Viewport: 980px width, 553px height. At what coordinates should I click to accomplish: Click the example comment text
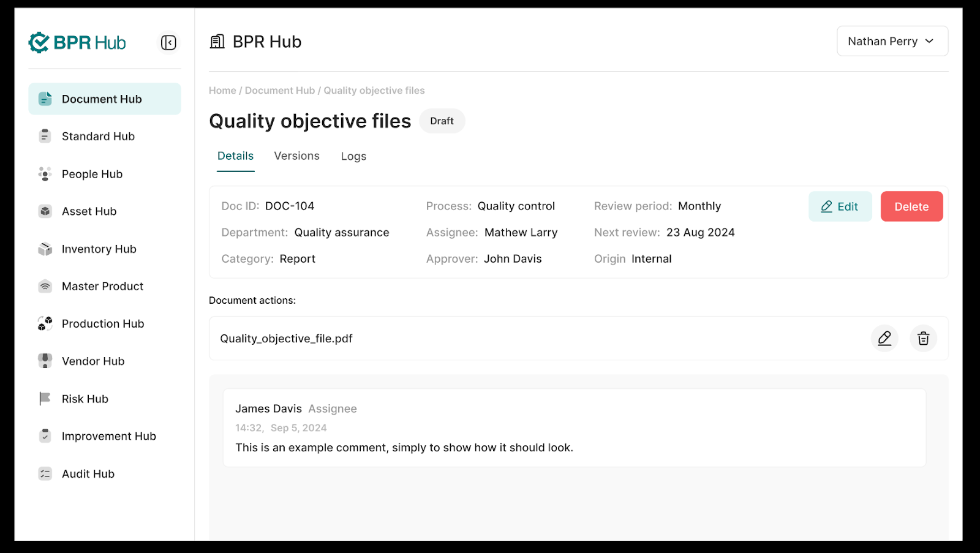click(x=404, y=448)
